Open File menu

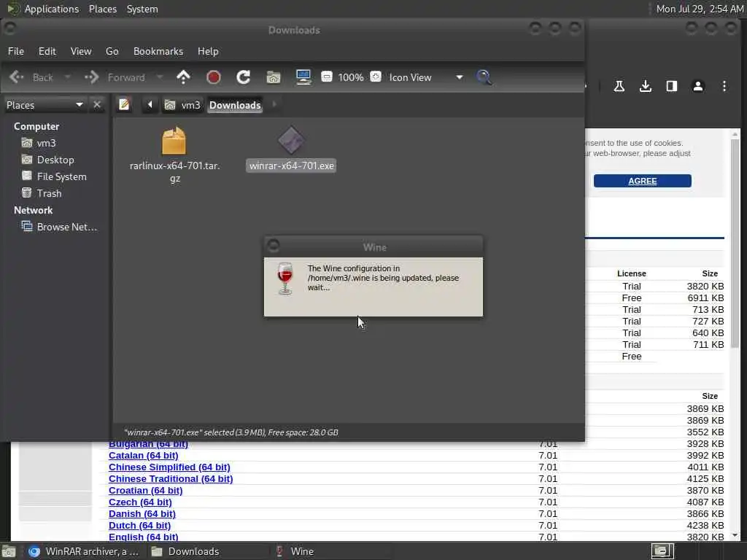16,51
